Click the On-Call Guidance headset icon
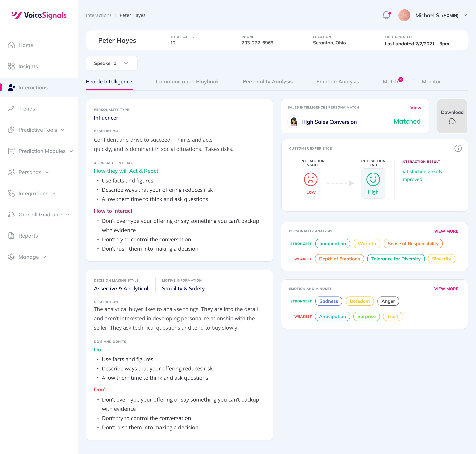476x454 pixels. (11, 215)
